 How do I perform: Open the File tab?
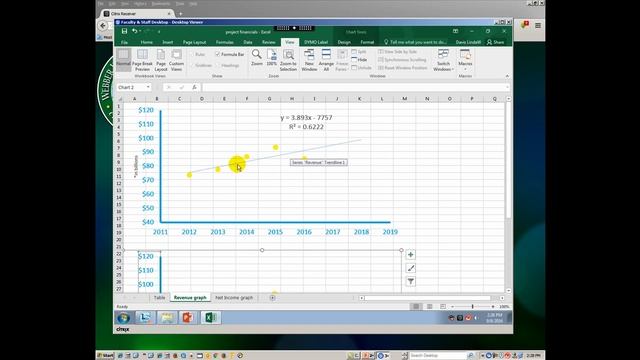click(x=124, y=42)
